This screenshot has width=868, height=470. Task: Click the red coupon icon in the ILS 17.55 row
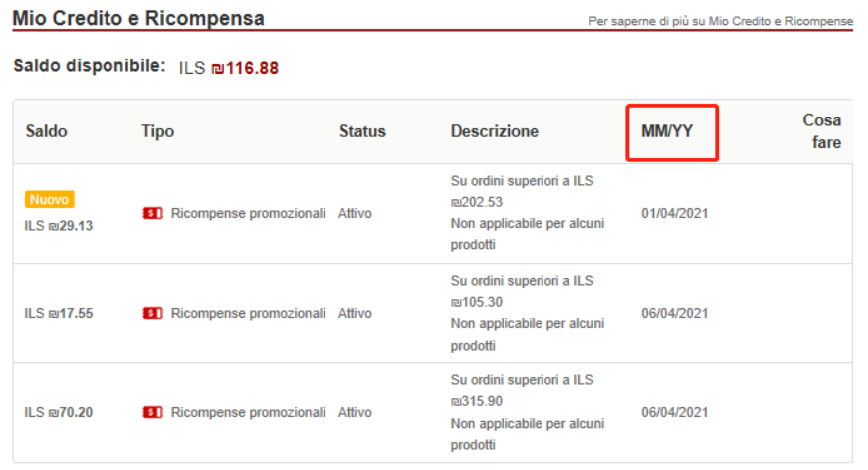(x=152, y=313)
